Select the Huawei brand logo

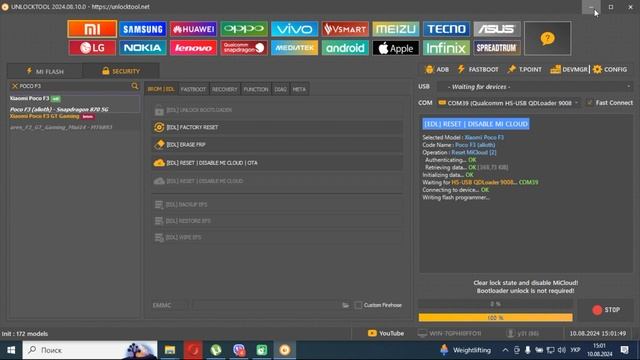(x=193, y=29)
